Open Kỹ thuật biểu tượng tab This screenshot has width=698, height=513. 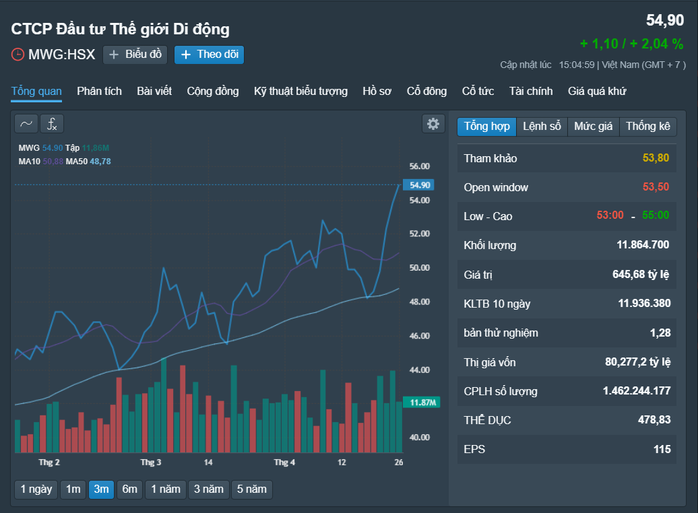click(x=300, y=91)
